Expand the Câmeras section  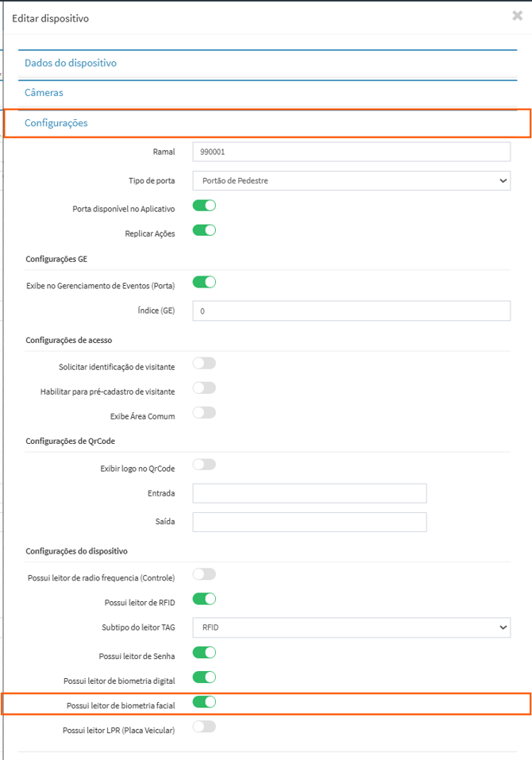point(44,93)
